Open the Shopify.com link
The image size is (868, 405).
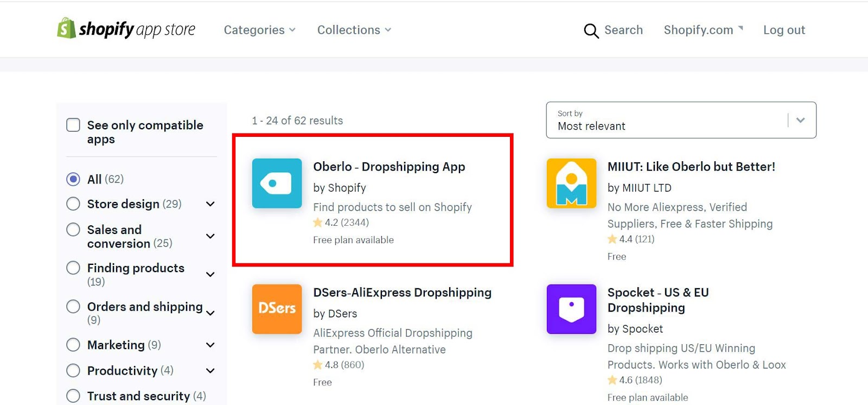click(x=703, y=30)
